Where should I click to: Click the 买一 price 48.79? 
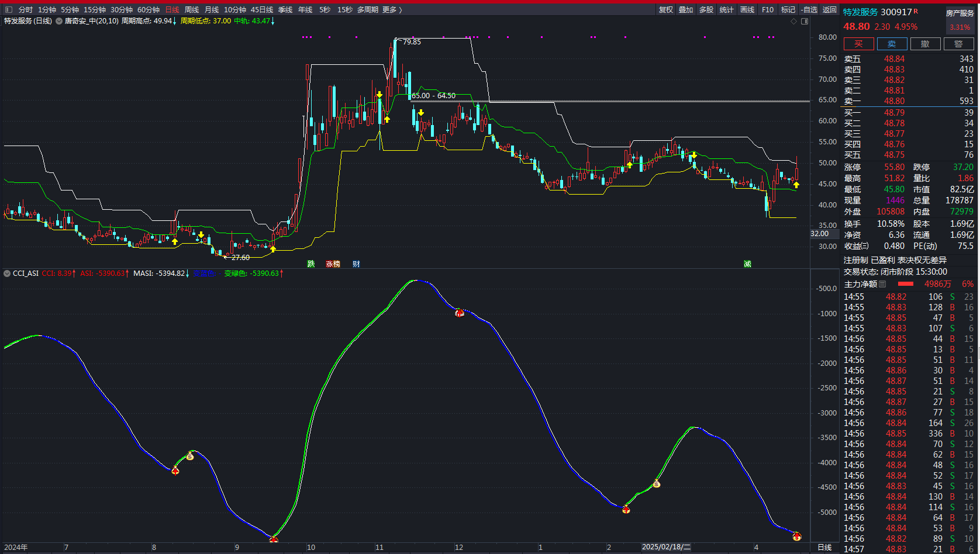pos(894,113)
